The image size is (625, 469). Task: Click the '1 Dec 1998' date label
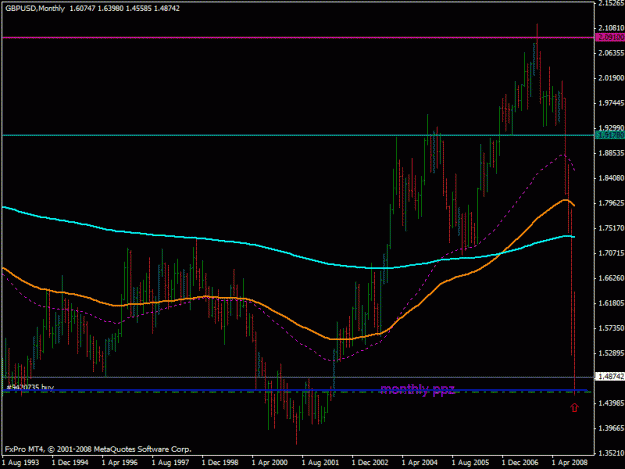[220, 462]
